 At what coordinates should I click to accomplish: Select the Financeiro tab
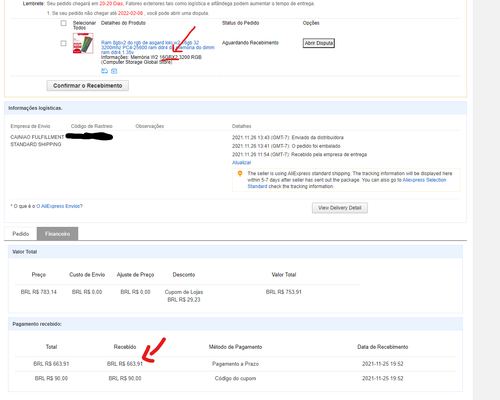click(x=57, y=234)
